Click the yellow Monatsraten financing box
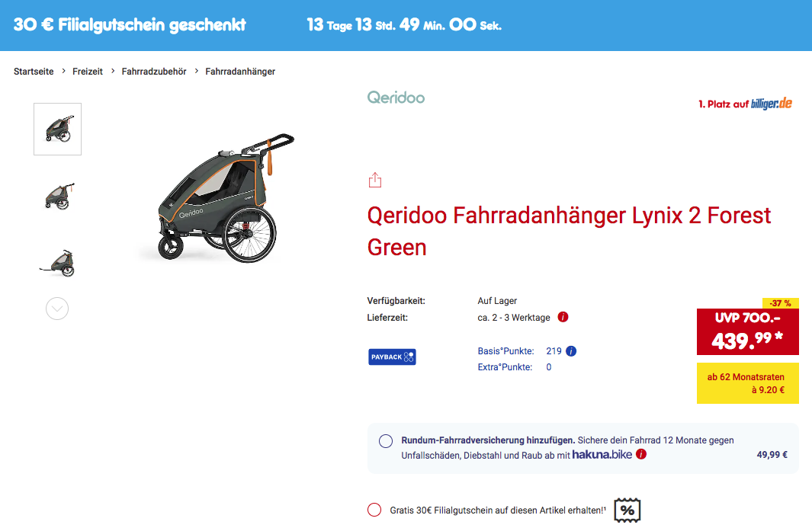The image size is (812, 528). pos(747,383)
